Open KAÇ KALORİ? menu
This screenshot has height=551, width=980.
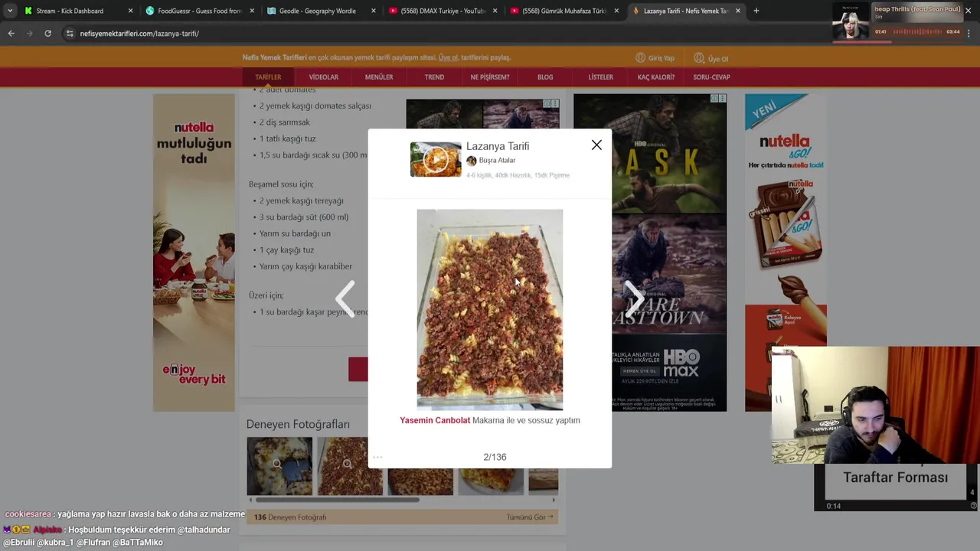point(656,77)
